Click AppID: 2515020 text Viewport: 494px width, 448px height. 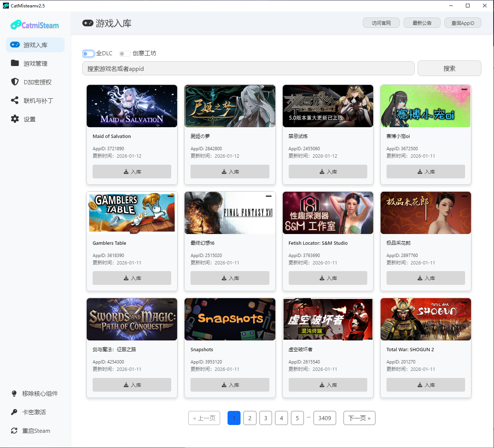point(206,255)
